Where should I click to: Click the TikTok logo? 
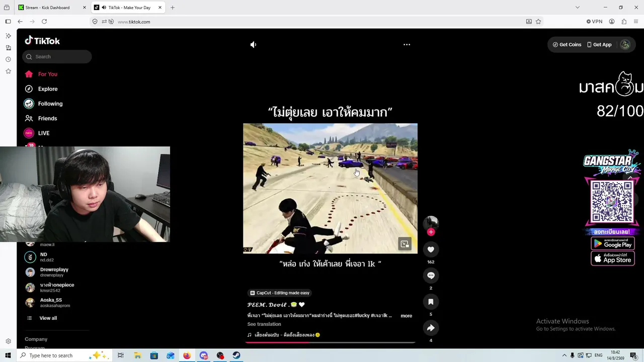click(x=42, y=41)
